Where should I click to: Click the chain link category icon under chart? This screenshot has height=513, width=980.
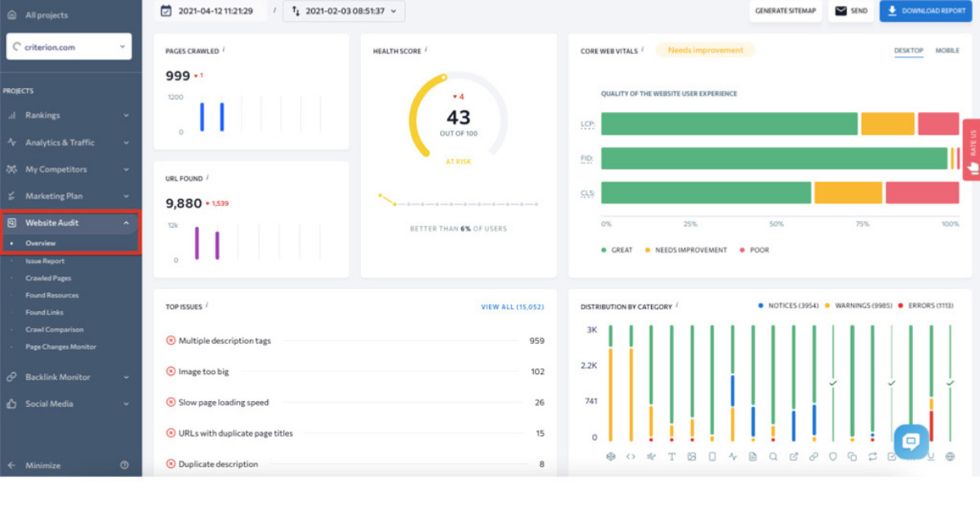click(813, 457)
